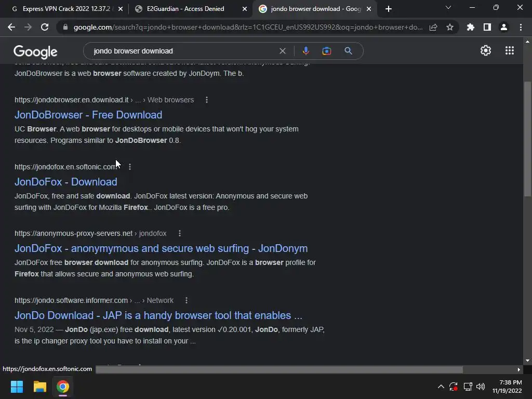Open more options for anonymous-proxy-servers.net result
This screenshot has height=399, width=532.
(180, 233)
